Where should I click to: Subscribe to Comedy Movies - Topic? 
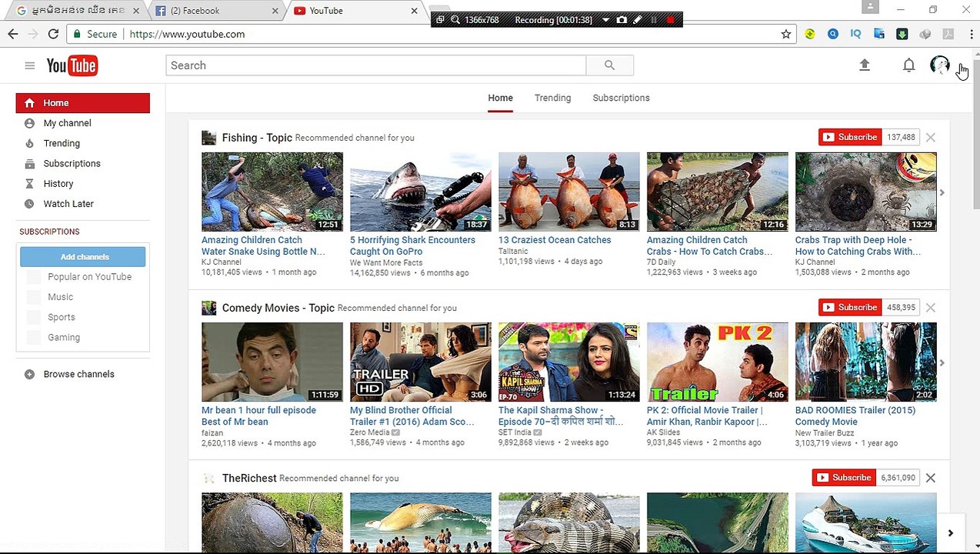pos(850,307)
